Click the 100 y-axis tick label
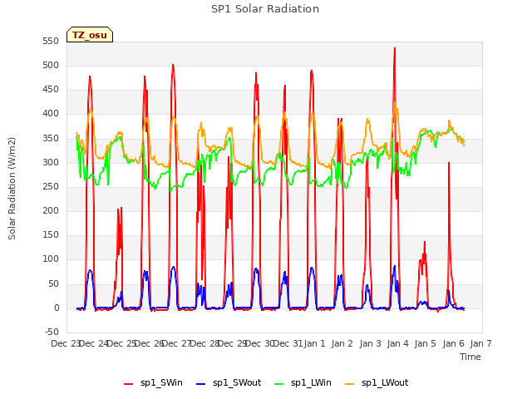Screen dimensions: 532x399 click(x=51, y=259)
